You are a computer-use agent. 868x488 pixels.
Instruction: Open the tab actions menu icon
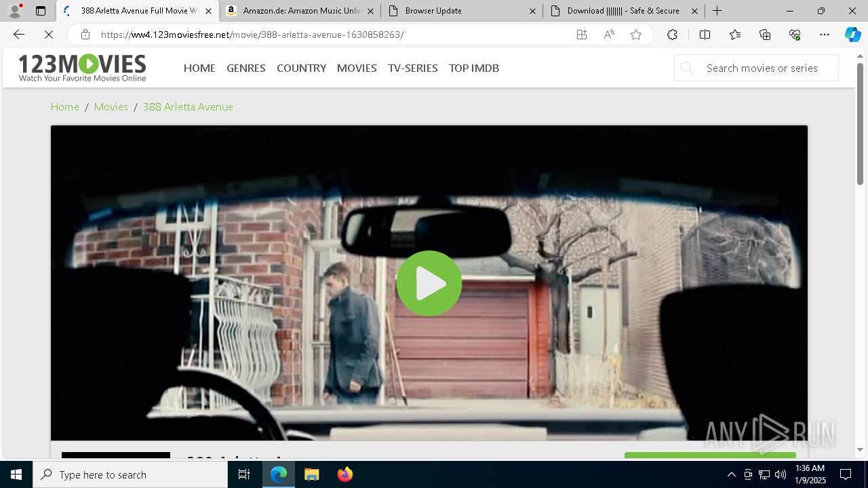(41, 11)
